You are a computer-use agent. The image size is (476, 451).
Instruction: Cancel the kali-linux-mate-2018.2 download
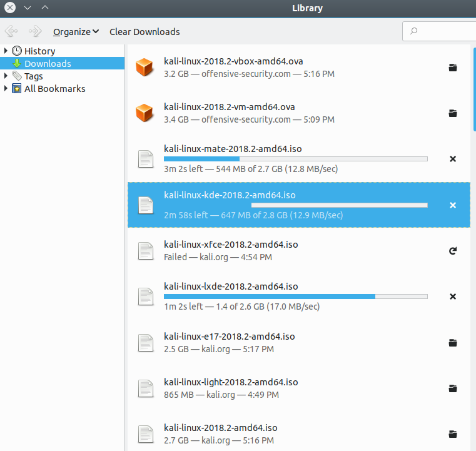(453, 159)
